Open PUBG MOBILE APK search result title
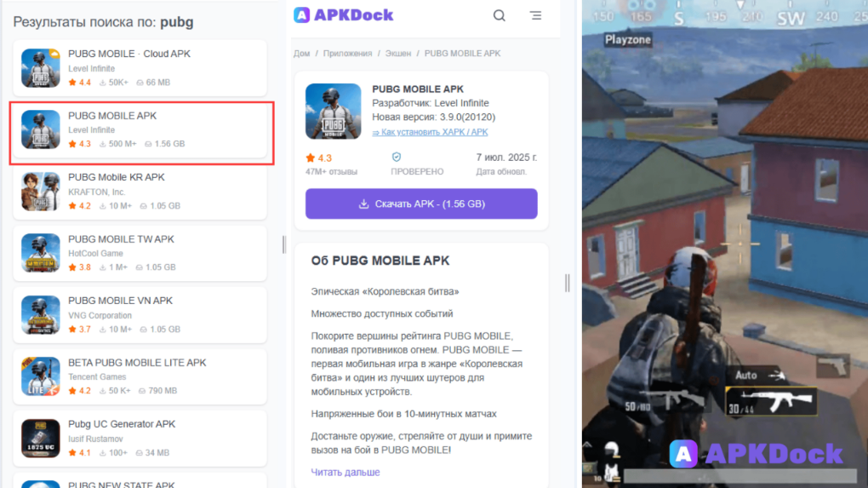The width and height of the screenshot is (868, 488). pyautogui.click(x=112, y=116)
